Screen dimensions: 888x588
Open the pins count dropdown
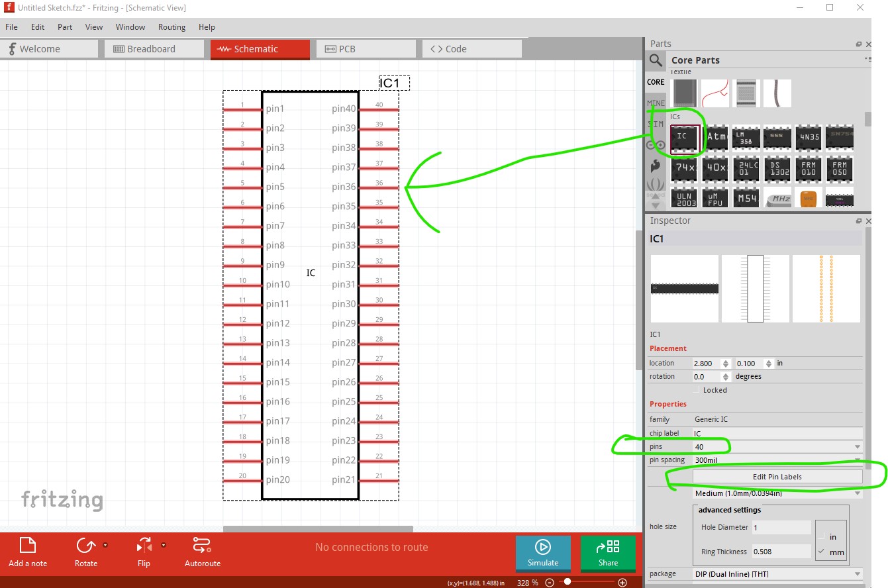(x=777, y=447)
